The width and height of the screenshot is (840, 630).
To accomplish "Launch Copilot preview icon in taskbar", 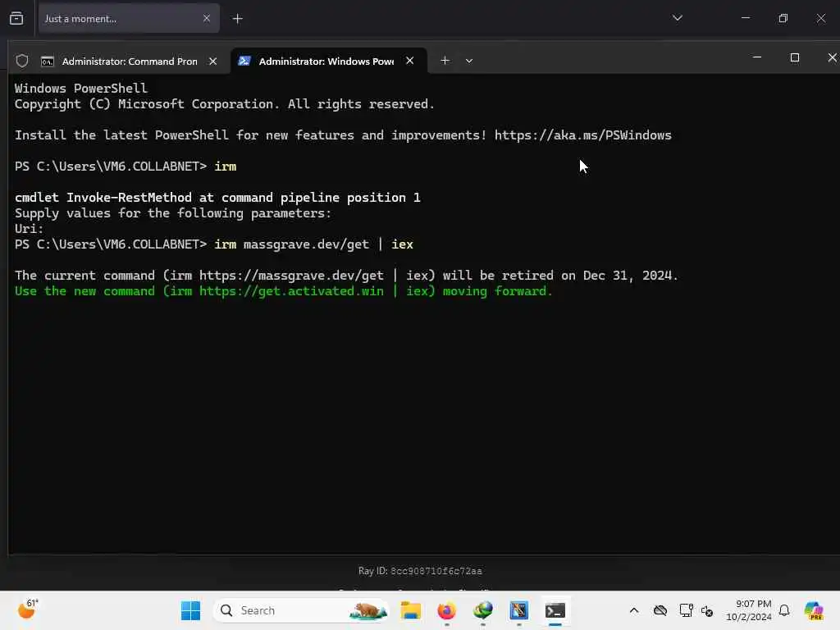I will point(814,610).
